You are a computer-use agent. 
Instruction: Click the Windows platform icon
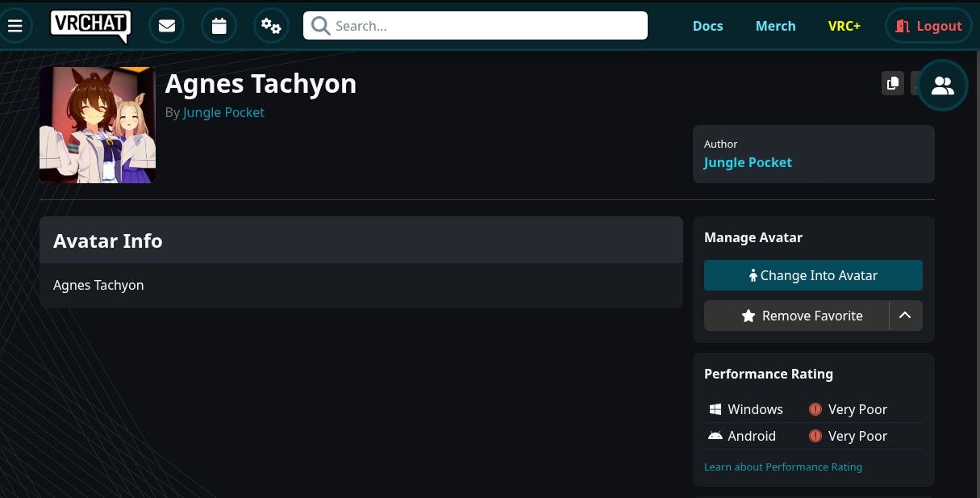pos(715,409)
